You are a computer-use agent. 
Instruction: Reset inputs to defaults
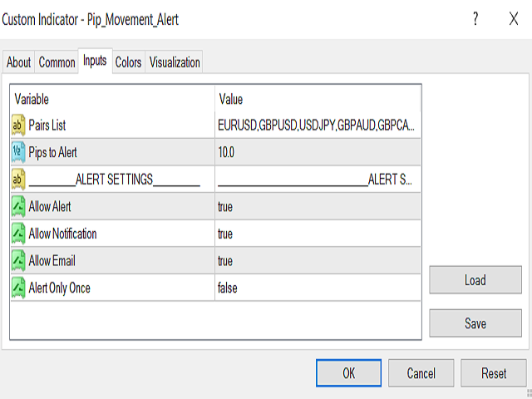494,373
